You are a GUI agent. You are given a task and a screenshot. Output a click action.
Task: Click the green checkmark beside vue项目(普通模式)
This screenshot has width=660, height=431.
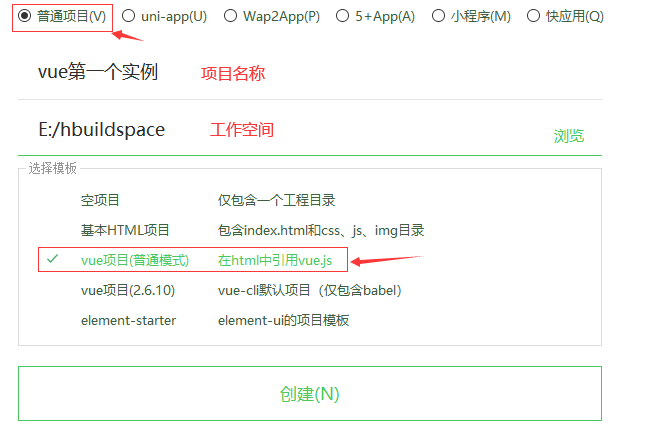click(x=52, y=259)
